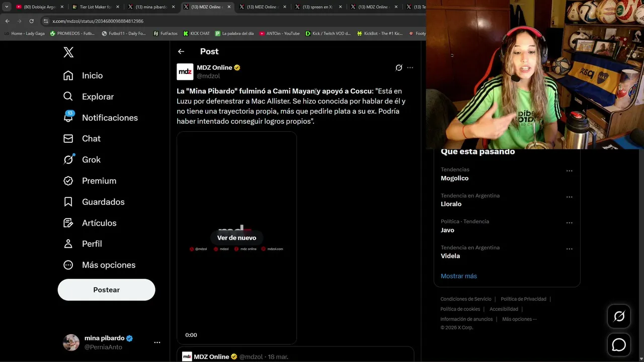
Task: Reload the page
Action: pos(31,21)
